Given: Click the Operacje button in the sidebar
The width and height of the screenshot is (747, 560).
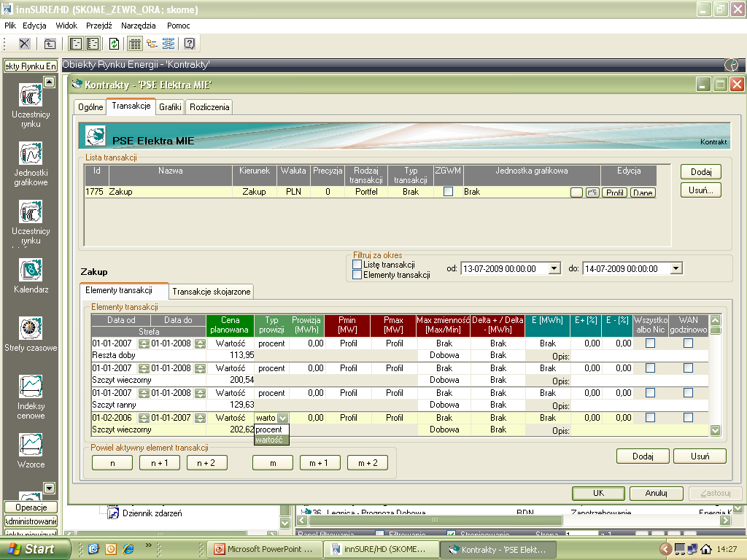Looking at the screenshot, I should [x=31, y=507].
